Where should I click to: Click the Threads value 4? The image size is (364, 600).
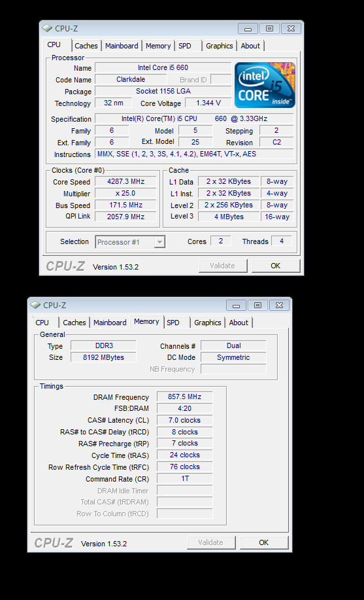click(x=282, y=241)
